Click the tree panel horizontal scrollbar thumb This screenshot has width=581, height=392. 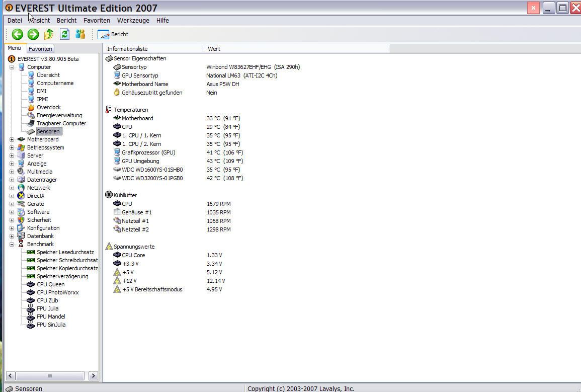(x=50, y=376)
